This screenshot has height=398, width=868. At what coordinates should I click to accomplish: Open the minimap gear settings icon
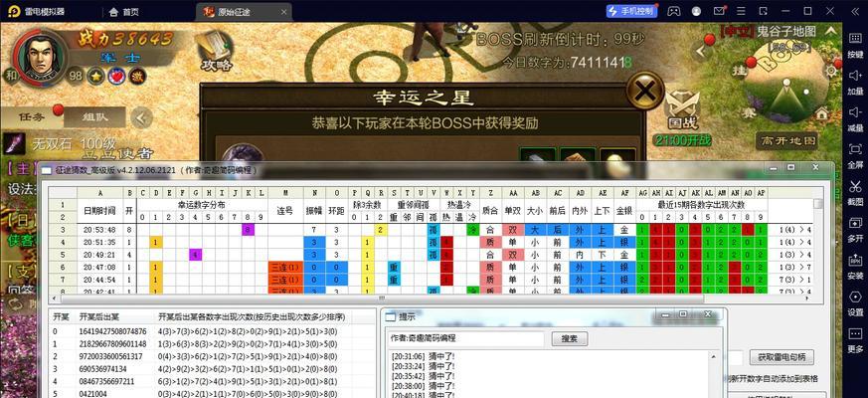click(x=830, y=71)
